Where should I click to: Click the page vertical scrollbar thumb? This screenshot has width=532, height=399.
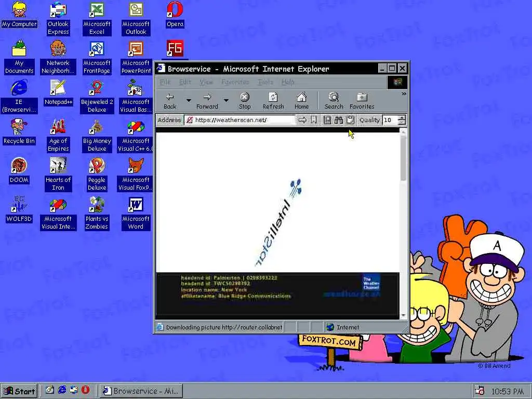coord(403,158)
